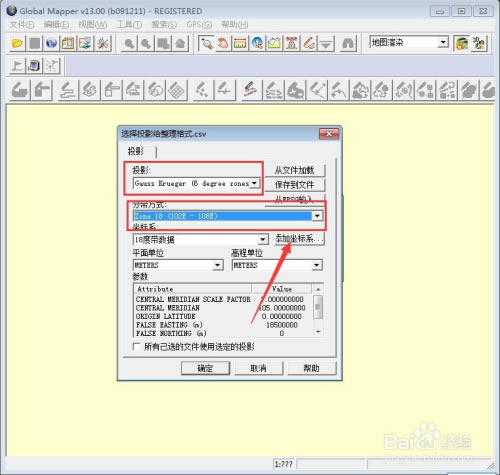
Task: Click the blue icon beside the flag icon
Action: (x=34, y=65)
